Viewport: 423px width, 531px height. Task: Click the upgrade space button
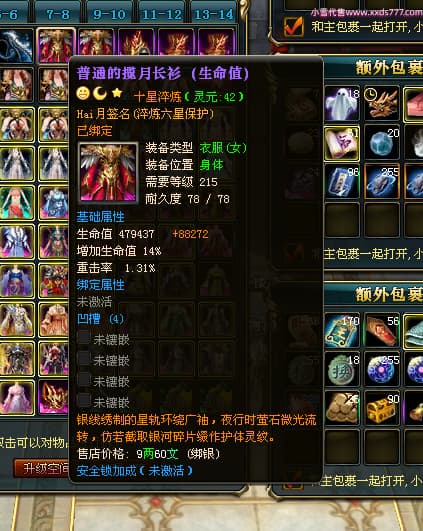(x=41, y=469)
